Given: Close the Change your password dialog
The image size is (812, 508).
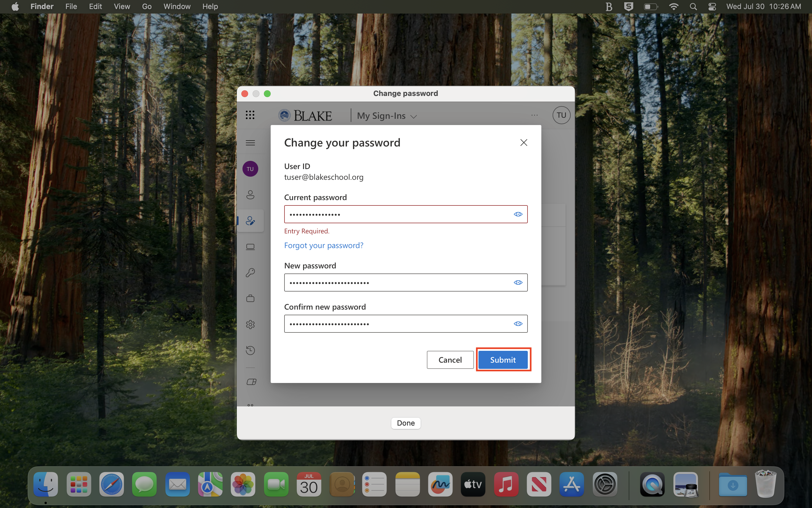Looking at the screenshot, I should (x=524, y=143).
